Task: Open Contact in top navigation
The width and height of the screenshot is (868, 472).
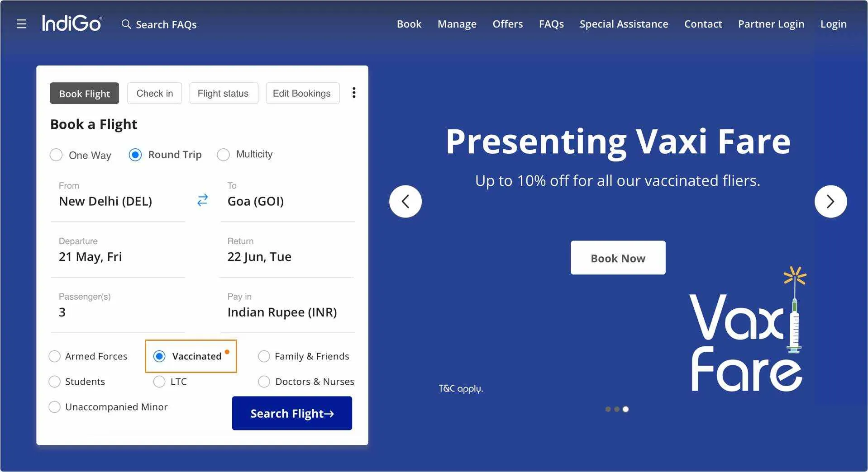Action: (x=703, y=24)
